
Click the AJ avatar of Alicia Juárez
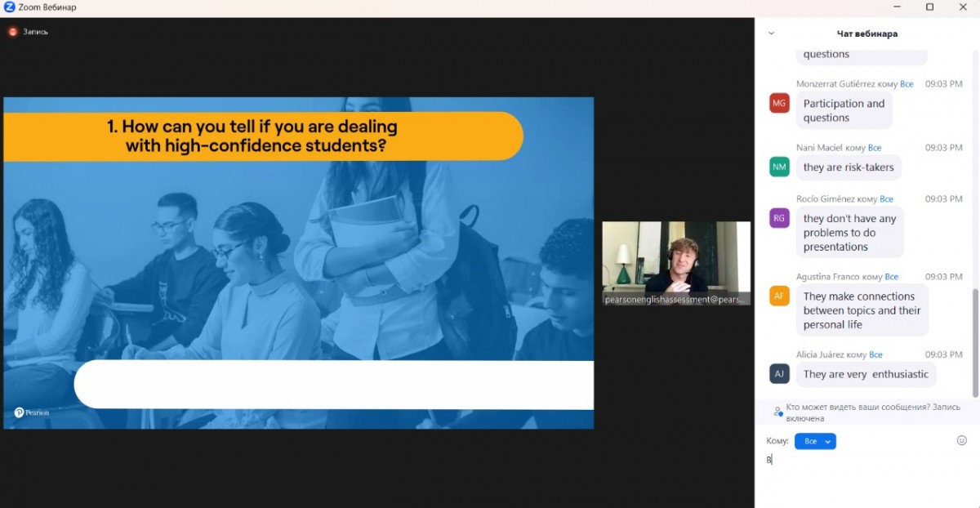pyautogui.click(x=779, y=373)
